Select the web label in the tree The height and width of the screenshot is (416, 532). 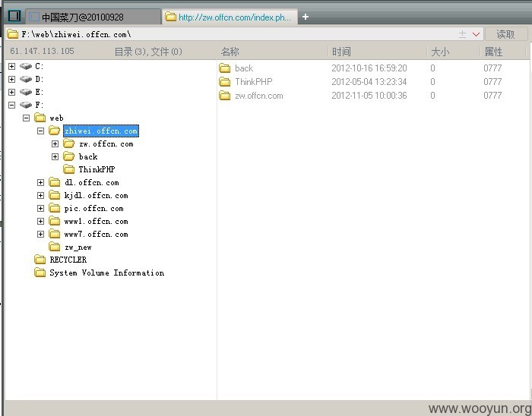(56, 118)
